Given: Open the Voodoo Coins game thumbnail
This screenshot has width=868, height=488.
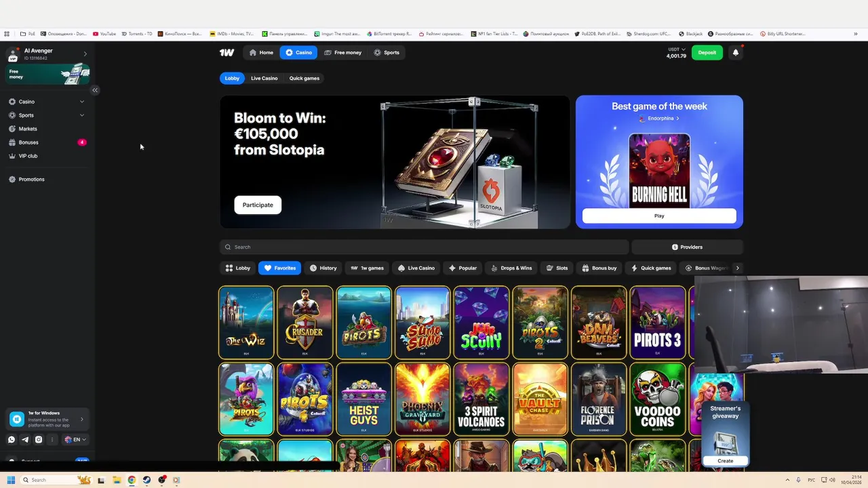Looking at the screenshot, I should [x=658, y=399].
